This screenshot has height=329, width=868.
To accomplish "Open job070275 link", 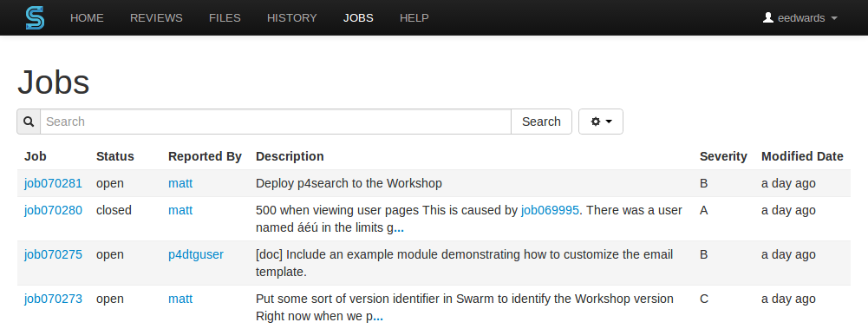I will (53, 255).
